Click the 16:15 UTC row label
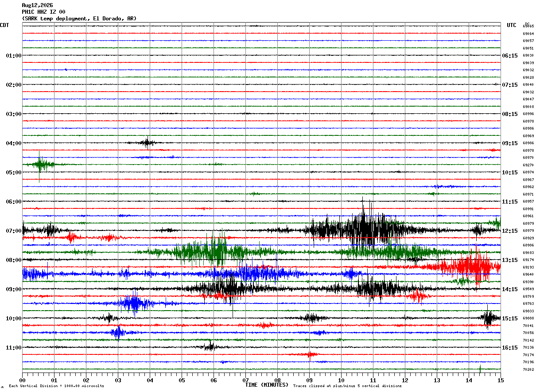This screenshot has height=392, width=536. (510, 348)
